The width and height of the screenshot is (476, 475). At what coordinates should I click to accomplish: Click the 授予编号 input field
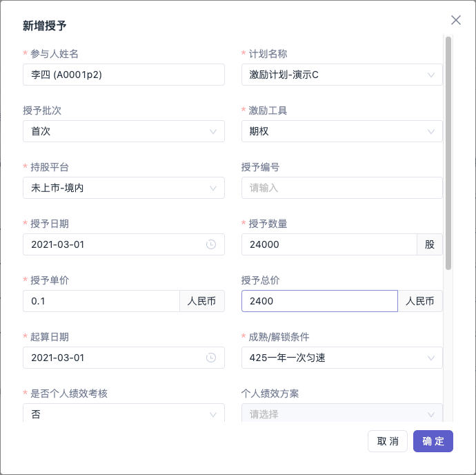[x=341, y=188]
